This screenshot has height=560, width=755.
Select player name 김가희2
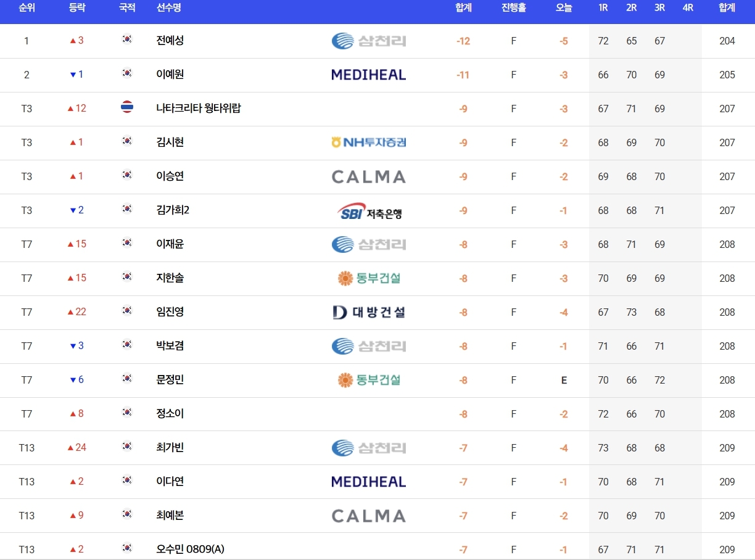tap(173, 210)
